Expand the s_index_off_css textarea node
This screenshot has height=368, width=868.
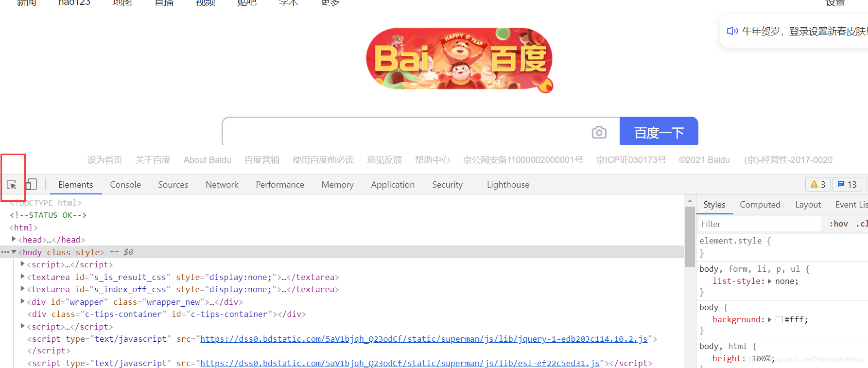coord(22,289)
